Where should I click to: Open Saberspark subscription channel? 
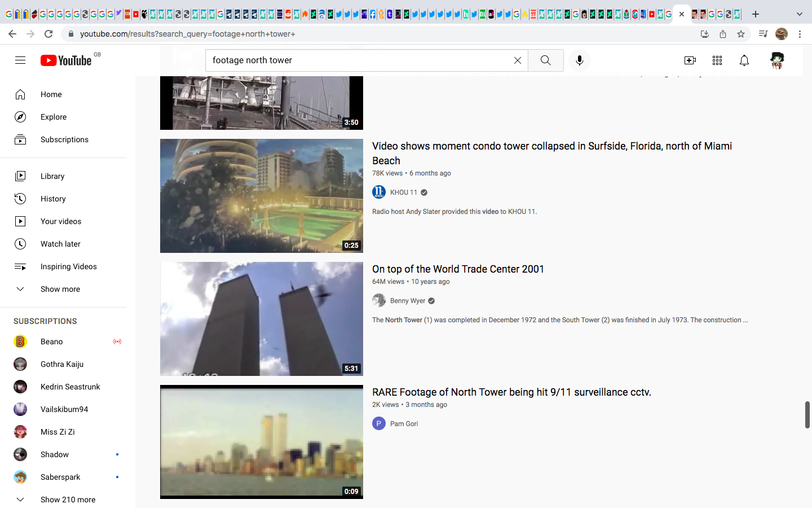(x=63, y=477)
